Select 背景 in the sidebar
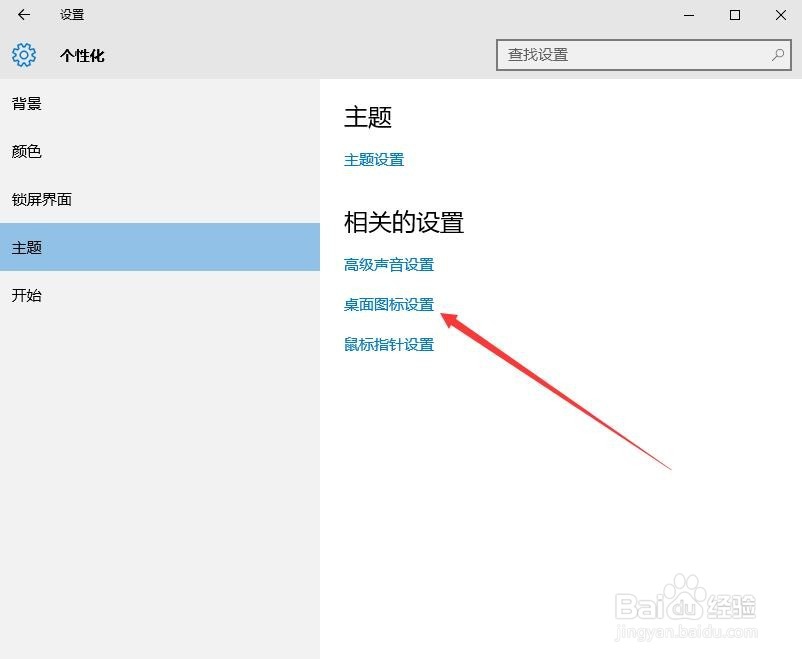This screenshot has width=802, height=659. click(x=26, y=103)
